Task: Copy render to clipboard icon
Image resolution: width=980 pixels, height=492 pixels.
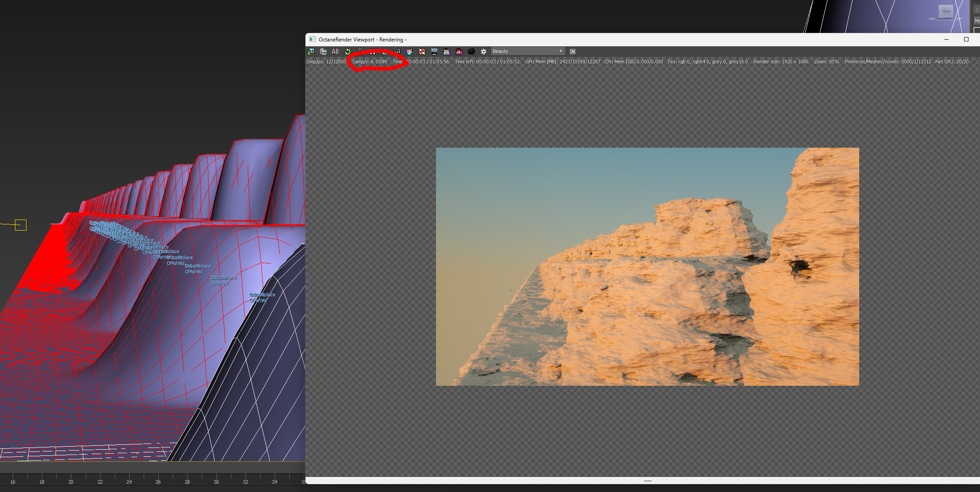Action: (323, 52)
